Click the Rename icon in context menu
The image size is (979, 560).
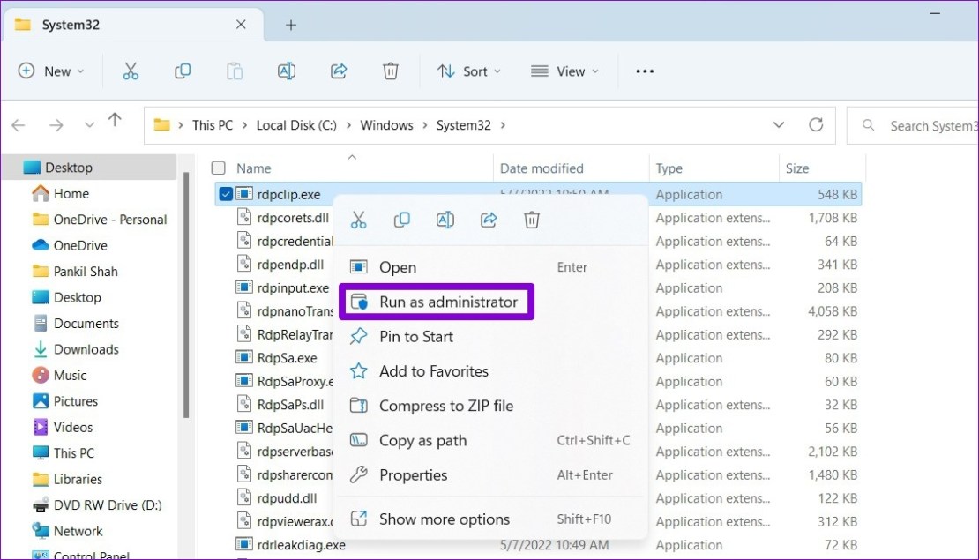point(445,220)
